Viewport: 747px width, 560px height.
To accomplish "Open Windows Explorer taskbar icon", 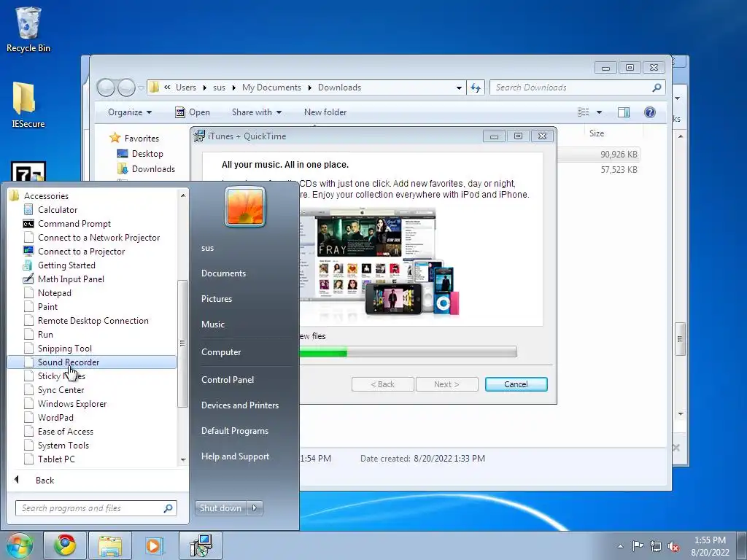I will (110, 545).
